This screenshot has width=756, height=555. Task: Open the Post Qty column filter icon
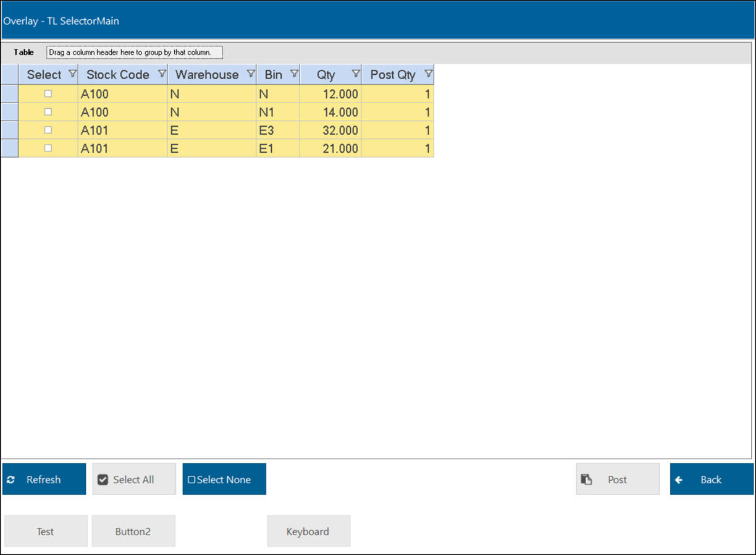(x=428, y=74)
